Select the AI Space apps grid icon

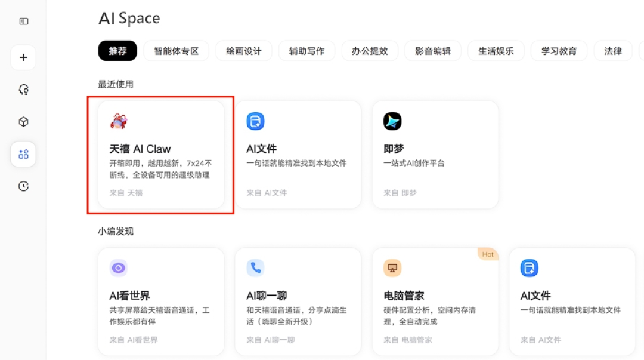23,154
